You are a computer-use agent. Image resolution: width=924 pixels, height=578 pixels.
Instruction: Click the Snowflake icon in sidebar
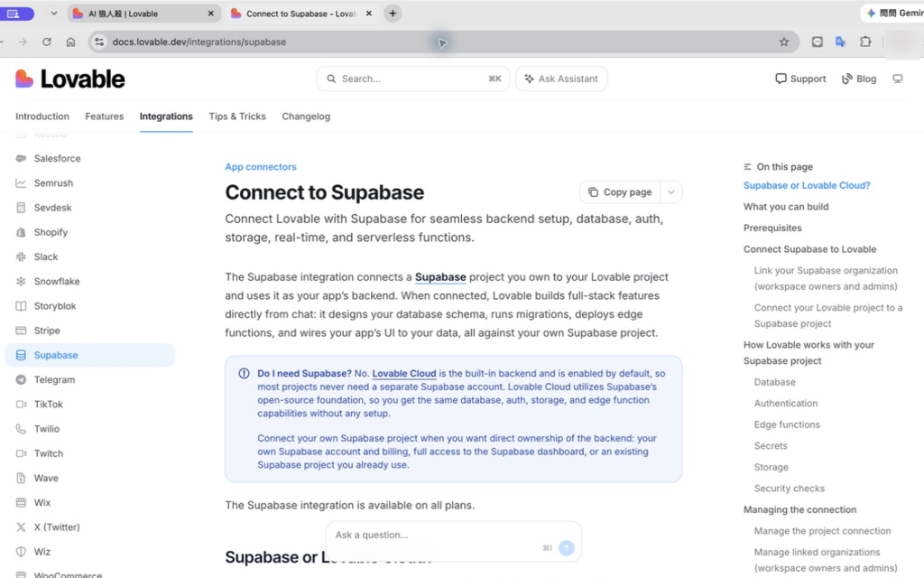21,282
